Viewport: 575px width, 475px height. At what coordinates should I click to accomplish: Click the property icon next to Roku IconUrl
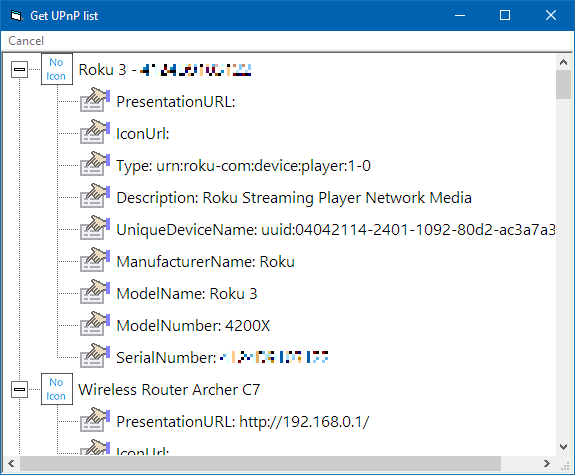point(95,132)
